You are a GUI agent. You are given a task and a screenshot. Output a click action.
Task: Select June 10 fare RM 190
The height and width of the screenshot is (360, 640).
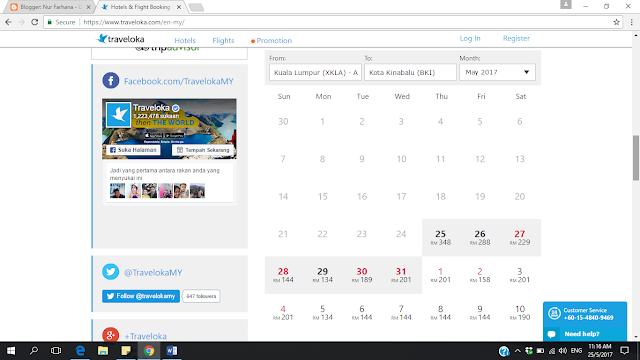coord(520,313)
